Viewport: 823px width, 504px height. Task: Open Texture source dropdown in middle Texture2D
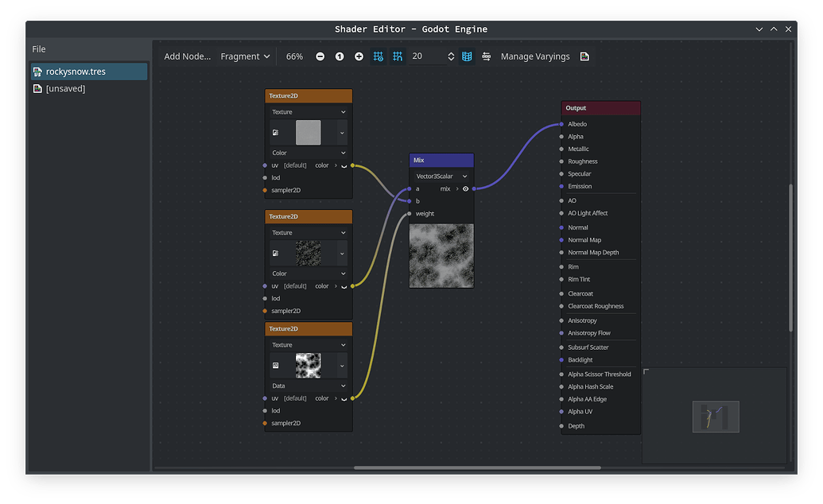tap(309, 233)
